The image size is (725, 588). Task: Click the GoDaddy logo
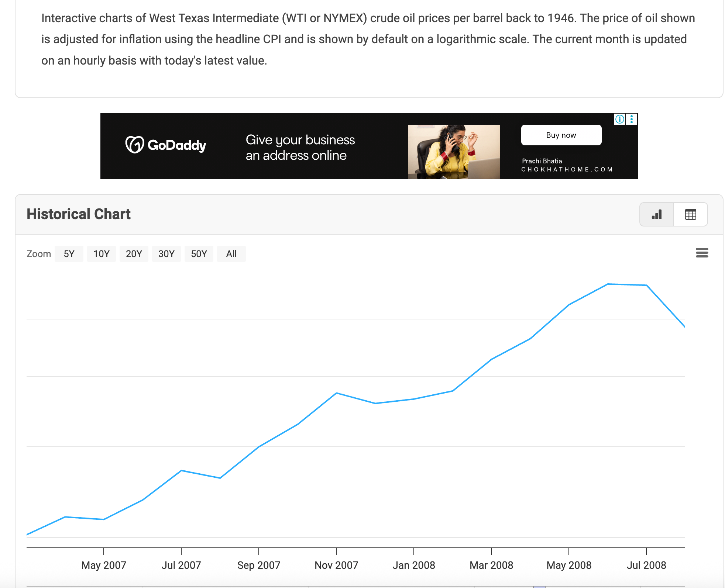(x=166, y=145)
